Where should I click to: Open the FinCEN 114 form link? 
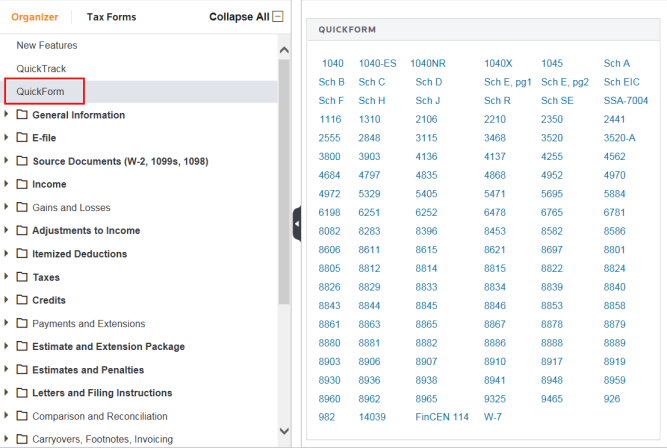click(x=442, y=417)
